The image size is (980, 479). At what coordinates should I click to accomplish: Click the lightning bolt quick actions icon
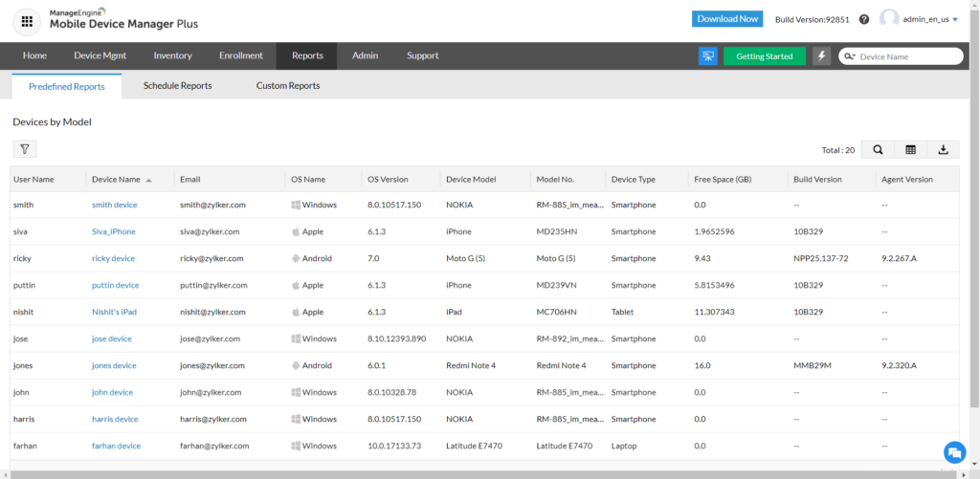[x=822, y=56]
